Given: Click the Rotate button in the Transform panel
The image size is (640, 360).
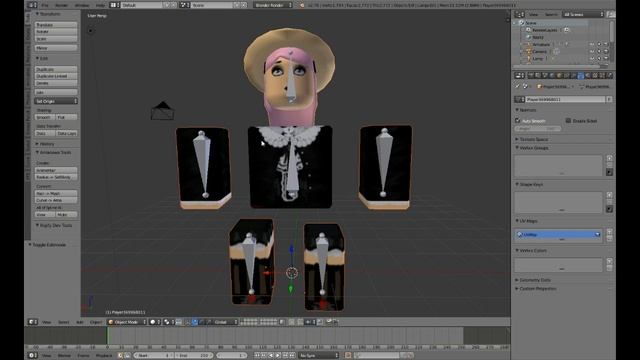Looking at the screenshot, I should click(x=56, y=32).
